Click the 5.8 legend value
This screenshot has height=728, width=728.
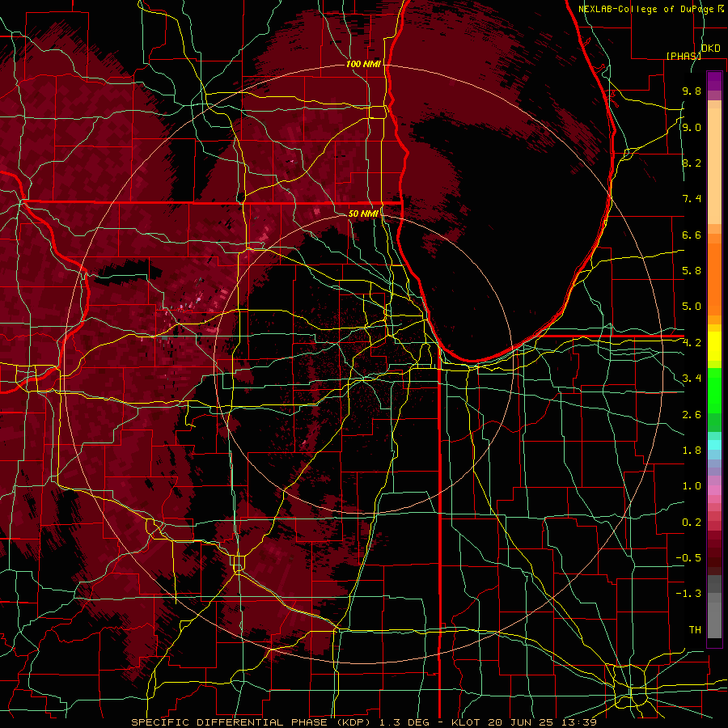[692, 271]
